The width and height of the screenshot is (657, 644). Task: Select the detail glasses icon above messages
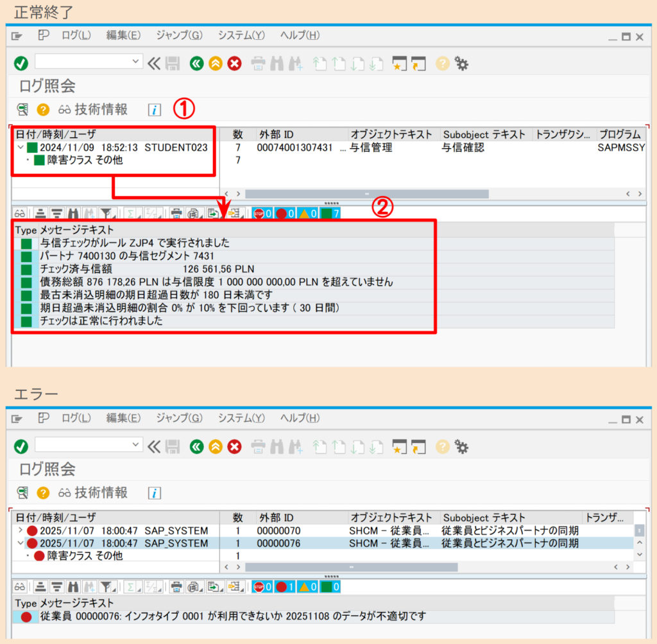click(x=21, y=213)
